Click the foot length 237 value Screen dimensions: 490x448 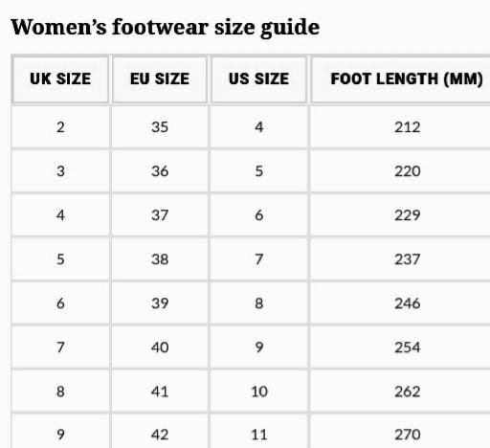408,259
